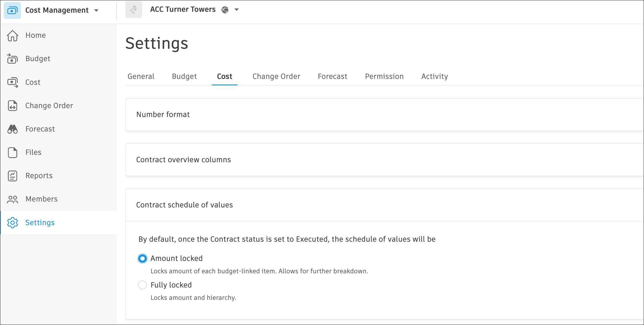Open the Activity settings tab

tap(434, 77)
